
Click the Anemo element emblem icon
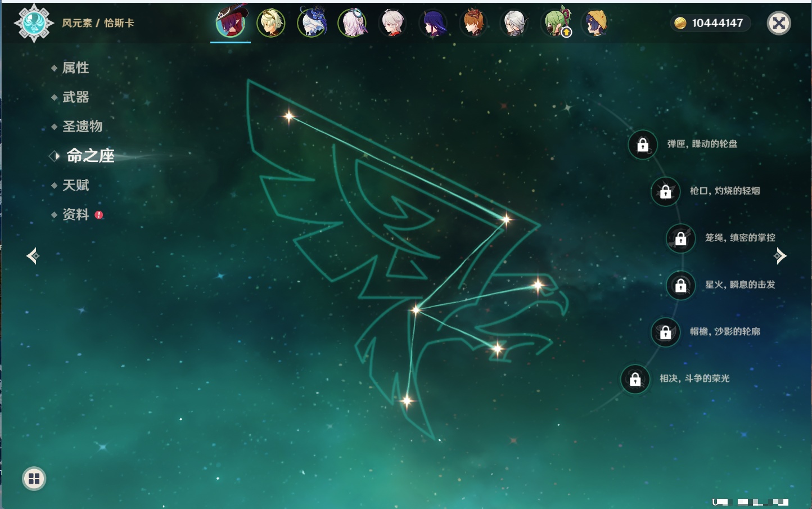[34, 23]
